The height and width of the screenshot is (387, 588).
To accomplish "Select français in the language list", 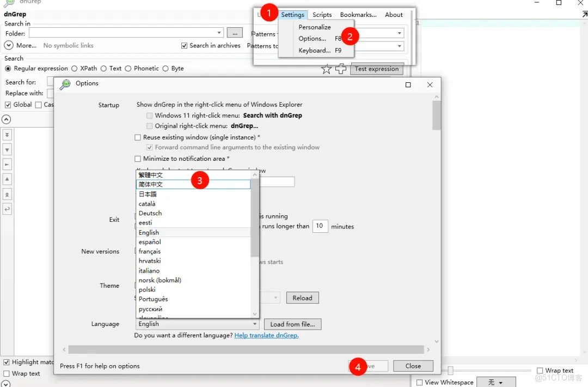I will (193, 251).
